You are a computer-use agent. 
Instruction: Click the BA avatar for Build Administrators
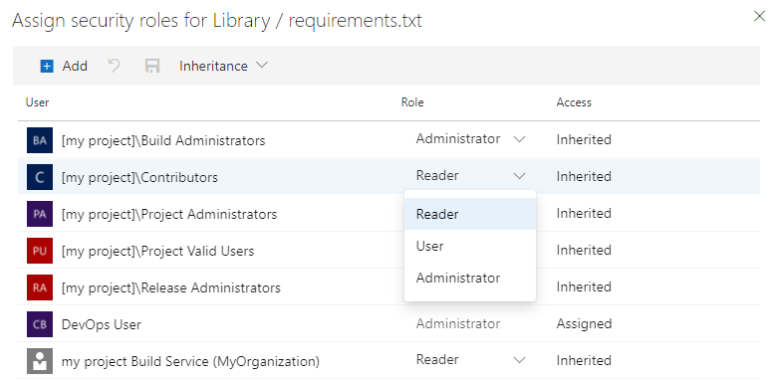click(39, 140)
